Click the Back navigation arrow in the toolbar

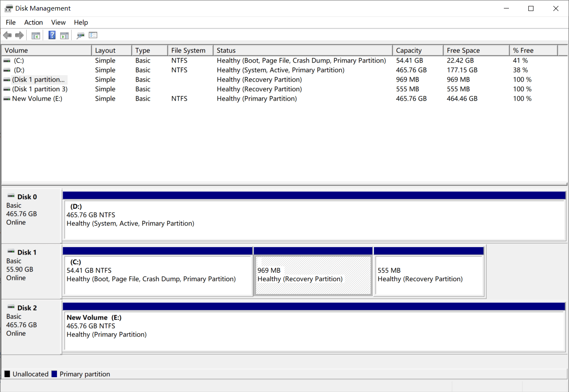7,35
